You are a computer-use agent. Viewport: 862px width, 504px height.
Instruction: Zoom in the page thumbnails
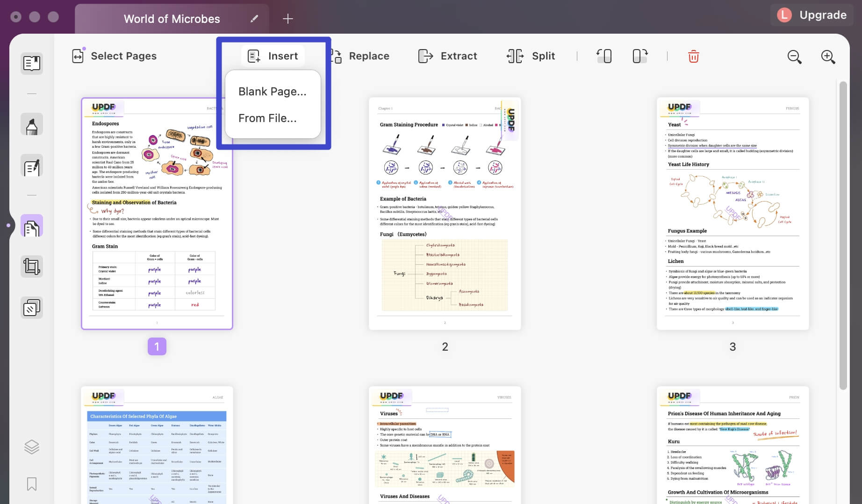pyautogui.click(x=828, y=57)
